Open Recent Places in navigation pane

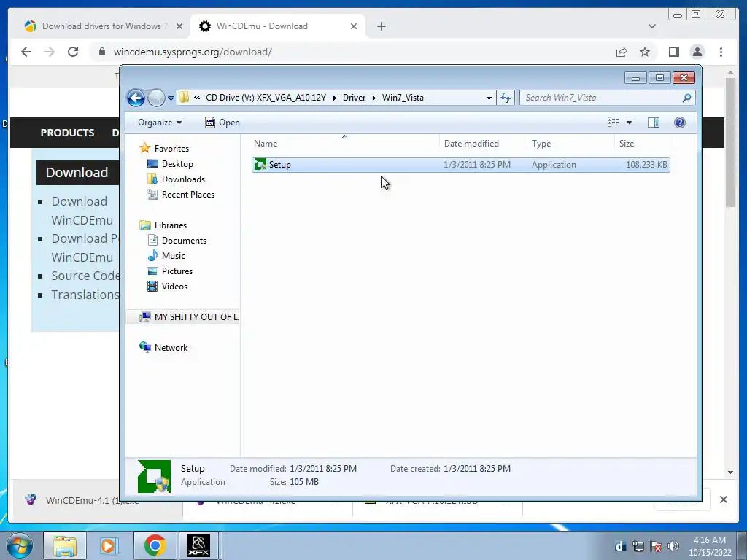tap(181, 194)
